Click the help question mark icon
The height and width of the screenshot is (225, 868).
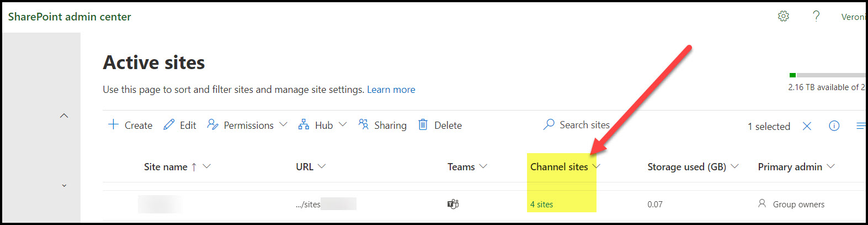tap(816, 17)
